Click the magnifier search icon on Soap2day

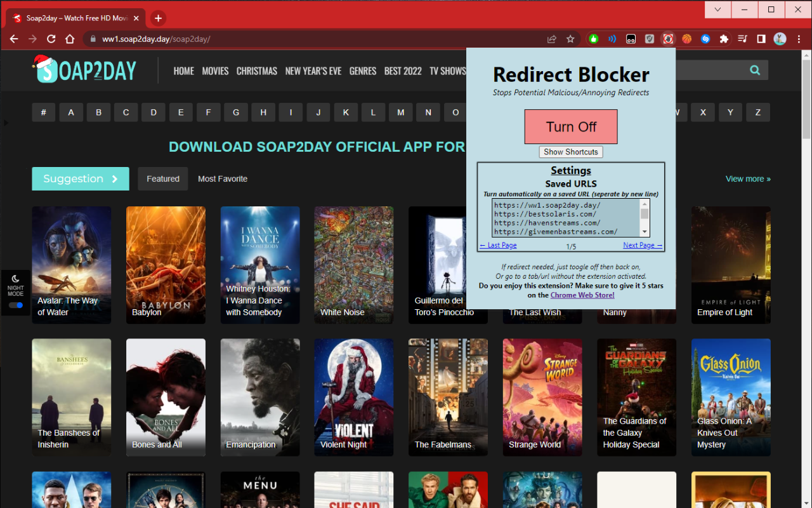pyautogui.click(x=755, y=70)
